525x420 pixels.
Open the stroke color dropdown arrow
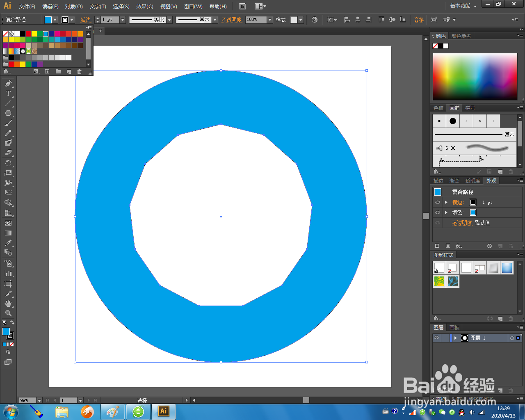point(72,20)
